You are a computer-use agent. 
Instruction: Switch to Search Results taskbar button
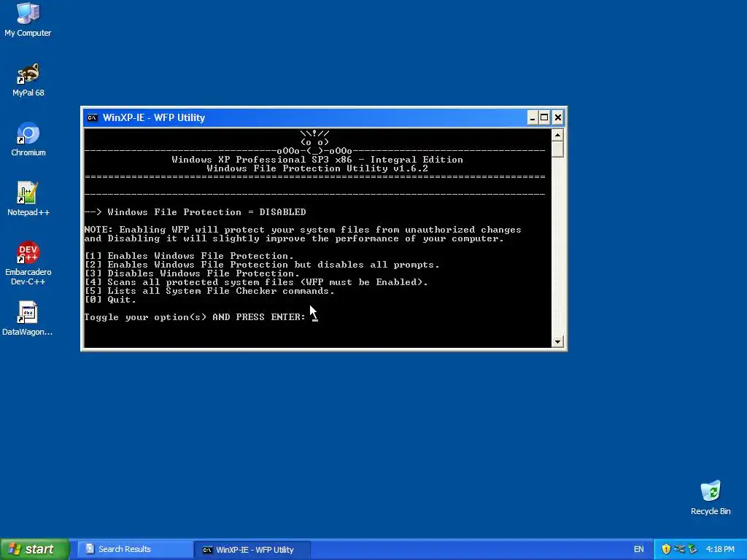(x=135, y=549)
